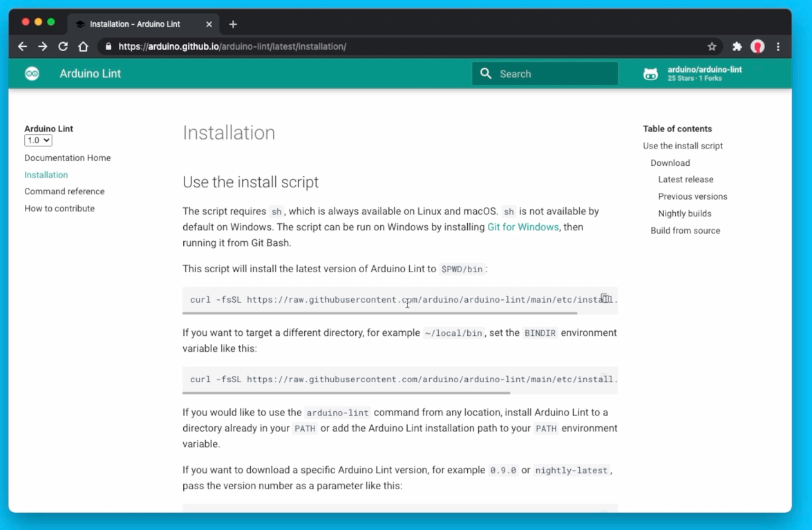Screen dimensions: 812x530
Task: Click the '$PWD/bin' inline code
Action: [462, 269]
